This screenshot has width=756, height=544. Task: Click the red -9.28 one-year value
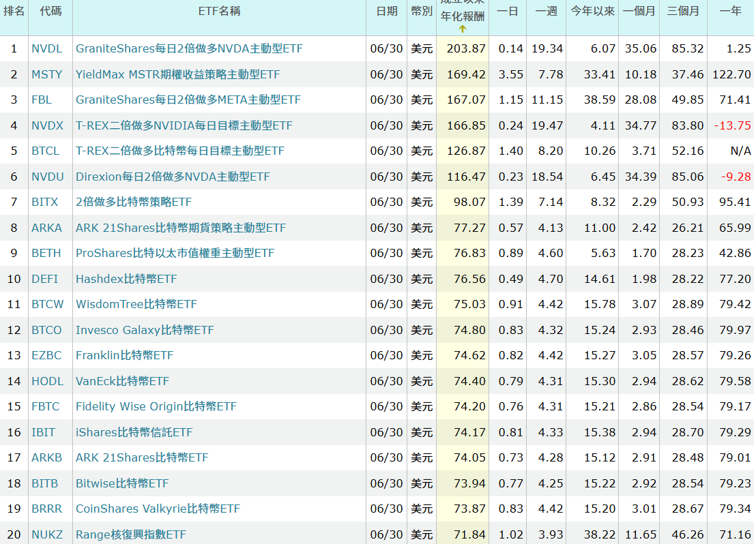click(736, 177)
